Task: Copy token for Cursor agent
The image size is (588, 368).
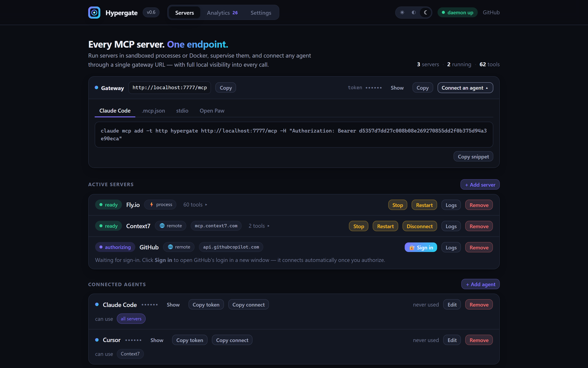Action: point(190,340)
